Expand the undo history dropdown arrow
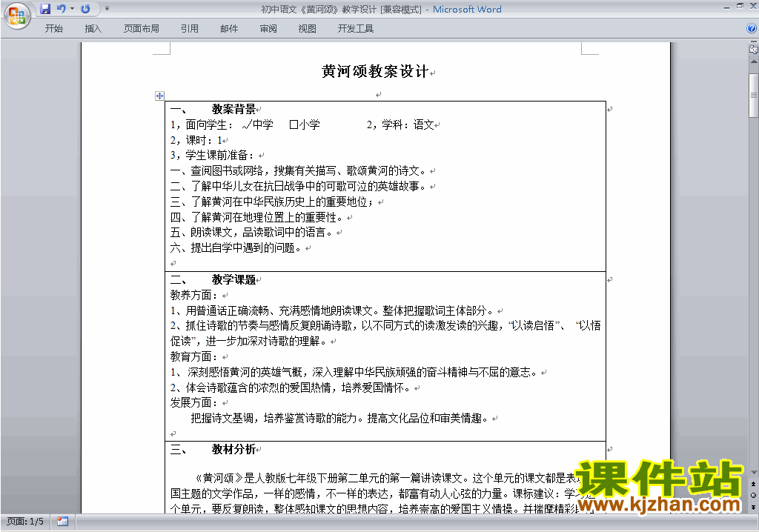This screenshot has height=532, width=759. [72, 9]
